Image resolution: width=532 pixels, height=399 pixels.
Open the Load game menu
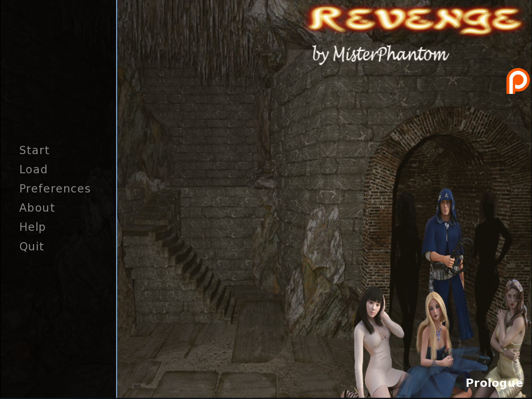[x=33, y=169]
